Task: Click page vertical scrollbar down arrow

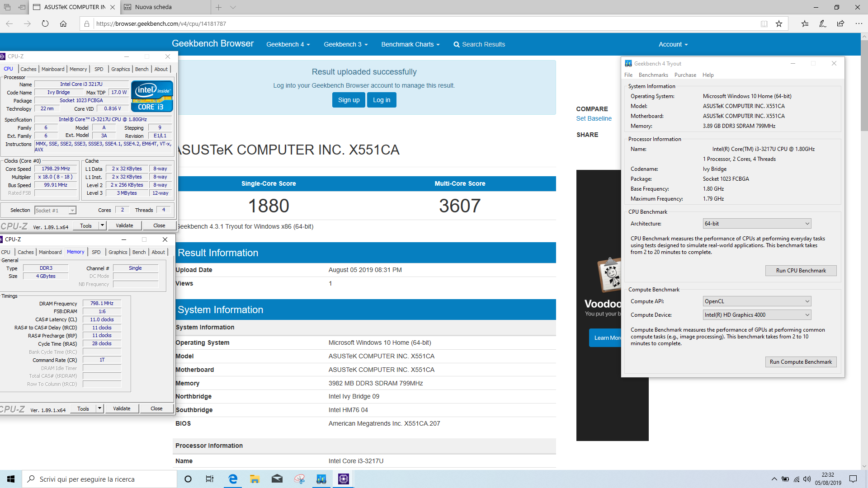Action: (x=864, y=466)
